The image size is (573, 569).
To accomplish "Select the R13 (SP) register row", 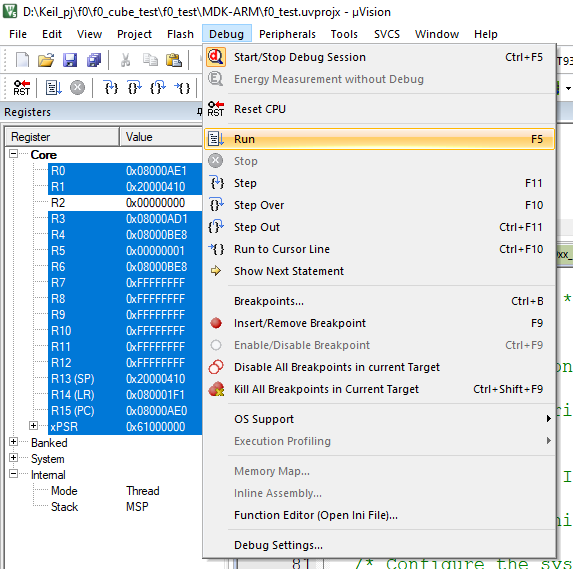I will (125, 379).
